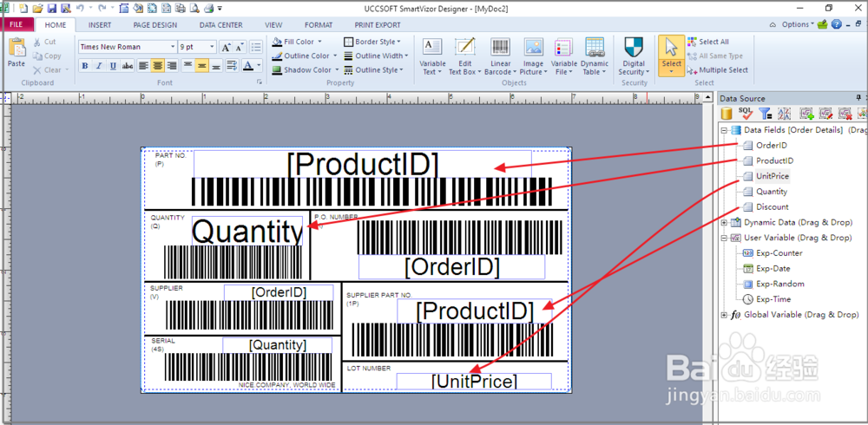Click the Image Picture icon
The image size is (868, 425).
coord(534,47)
